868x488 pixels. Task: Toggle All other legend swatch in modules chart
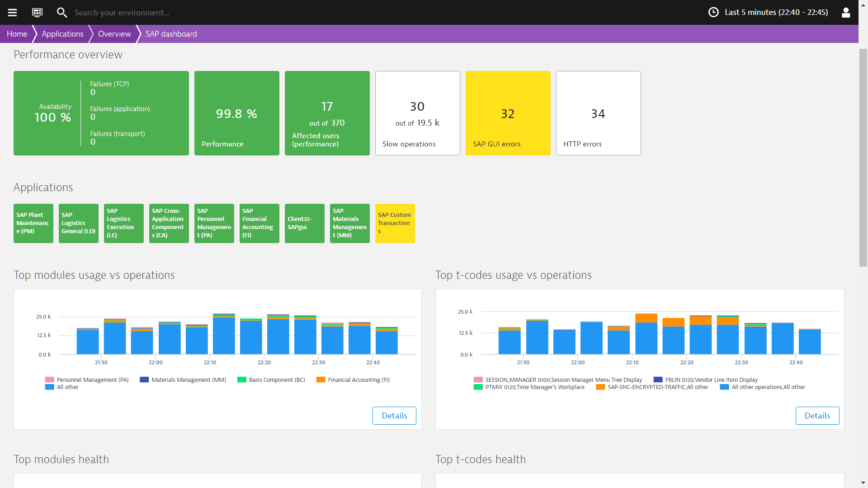tap(50, 387)
